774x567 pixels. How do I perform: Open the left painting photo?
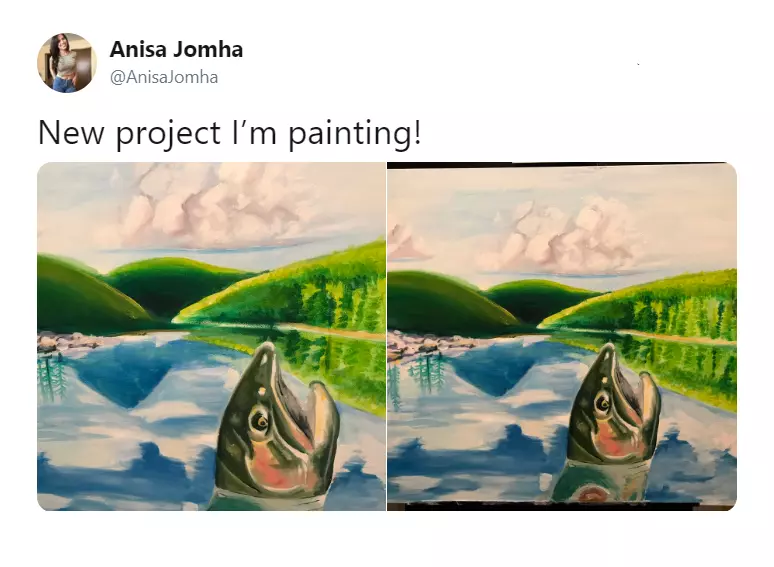click(211, 336)
